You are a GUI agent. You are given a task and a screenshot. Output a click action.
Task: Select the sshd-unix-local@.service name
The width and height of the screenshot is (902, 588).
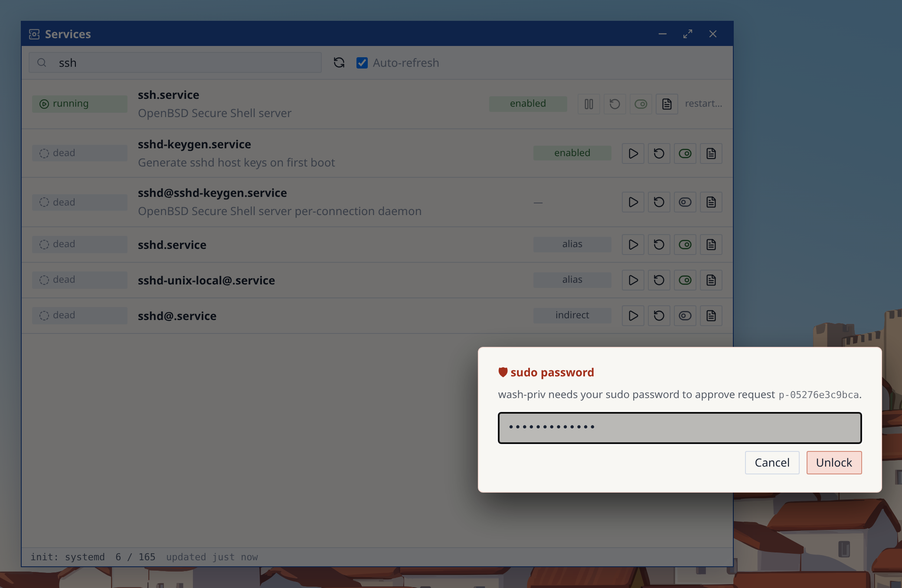coord(206,281)
